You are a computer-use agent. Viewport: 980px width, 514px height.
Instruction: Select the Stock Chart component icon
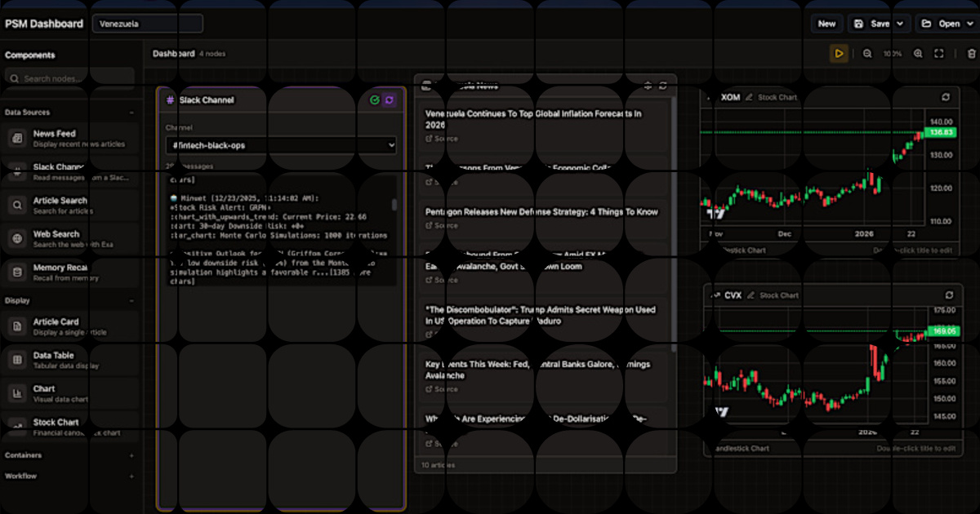(x=16, y=427)
